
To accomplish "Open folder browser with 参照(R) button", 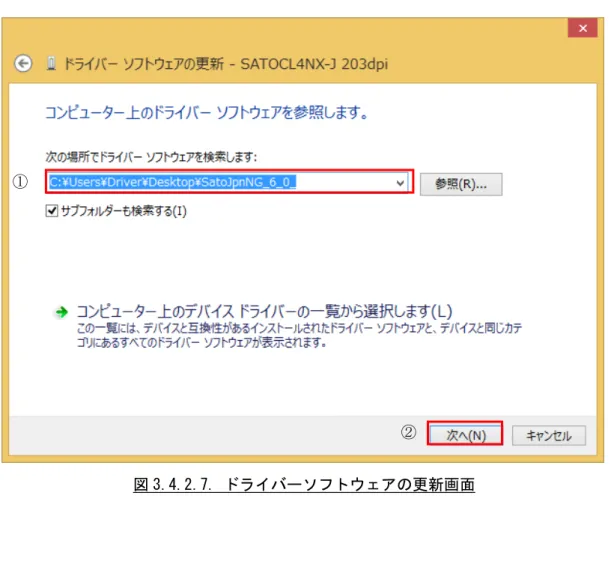I will coord(461,184).
